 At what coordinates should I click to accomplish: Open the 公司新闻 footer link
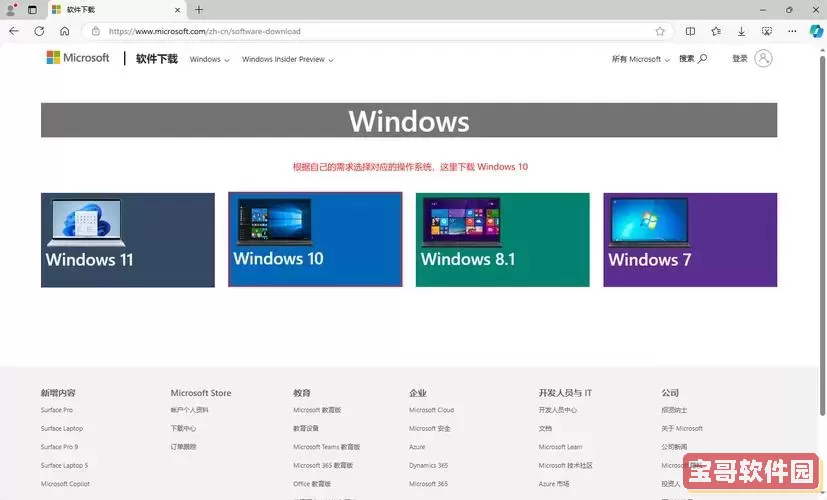pyautogui.click(x=674, y=447)
